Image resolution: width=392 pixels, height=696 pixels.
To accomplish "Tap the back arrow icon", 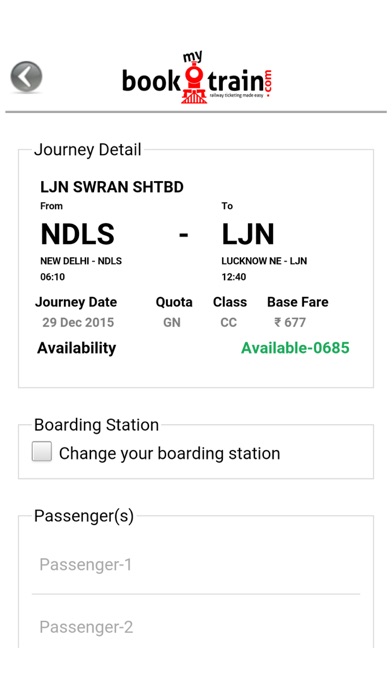I will click(x=26, y=77).
